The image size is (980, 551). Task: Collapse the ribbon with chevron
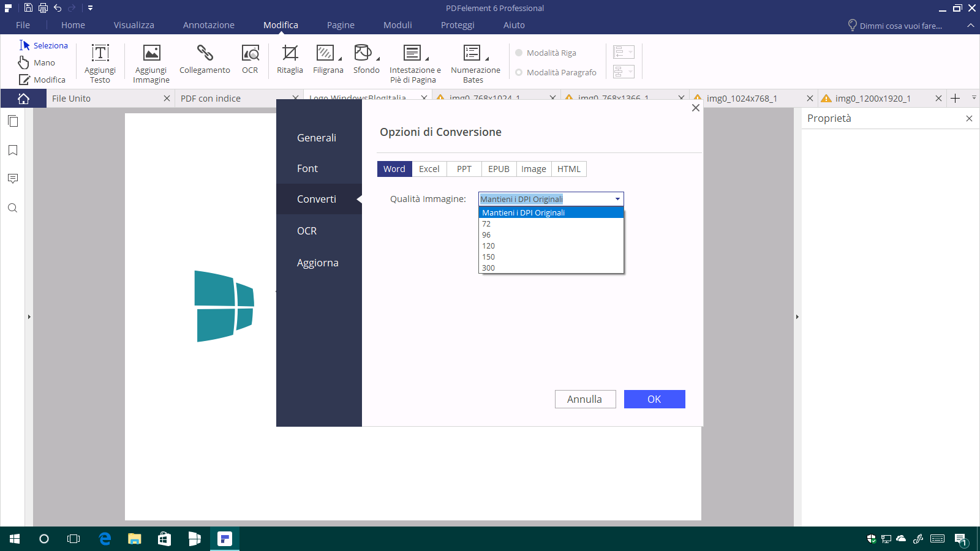click(971, 25)
